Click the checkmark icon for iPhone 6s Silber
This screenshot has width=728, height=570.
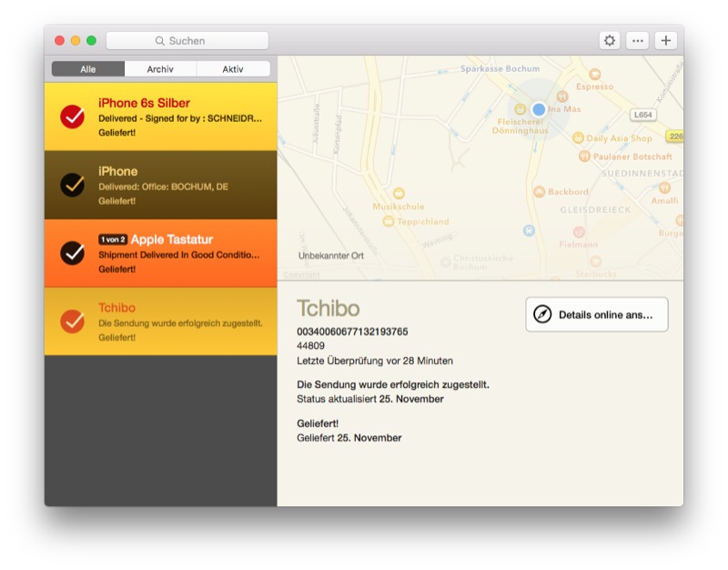click(72, 117)
